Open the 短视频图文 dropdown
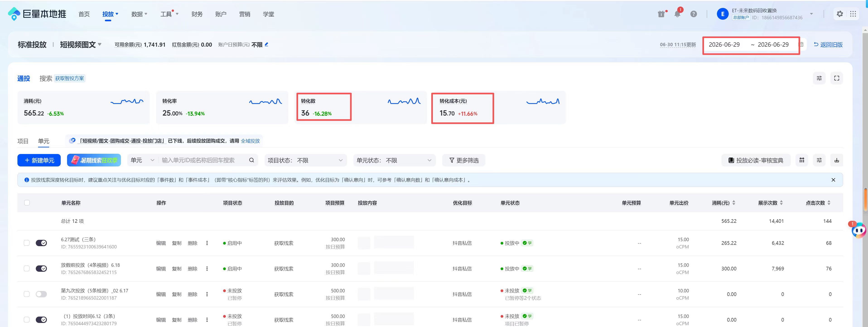Screen dimensions: 868x327 [81, 44]
